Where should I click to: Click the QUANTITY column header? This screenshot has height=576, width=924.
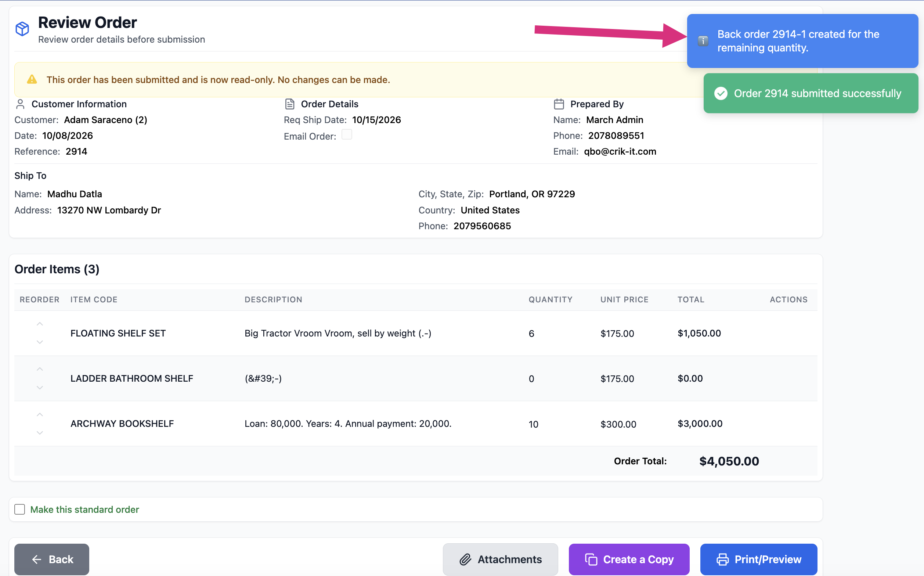click(x=551, y=299)
